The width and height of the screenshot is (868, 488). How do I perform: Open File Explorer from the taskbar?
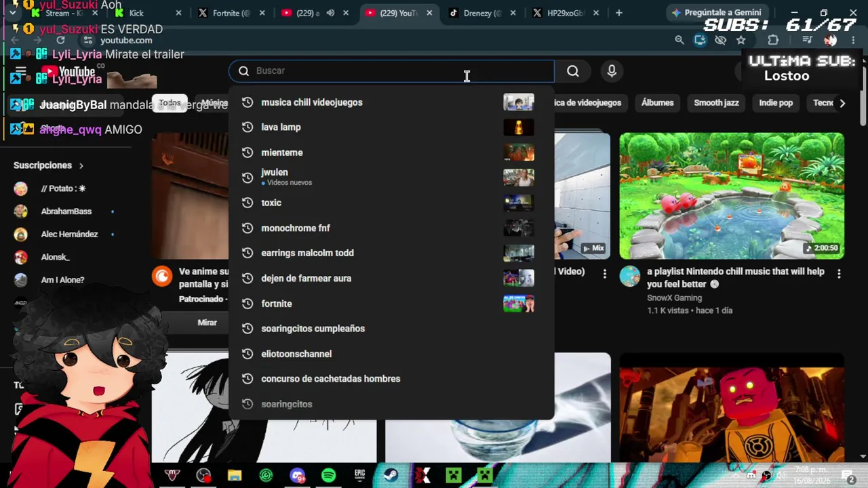[x=235, y=476]
